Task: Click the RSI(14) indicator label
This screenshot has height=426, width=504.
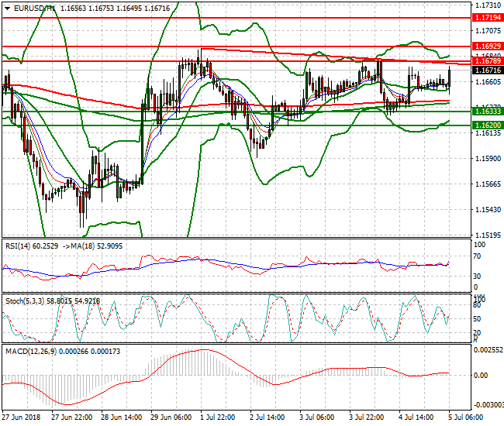Action: 19,246
